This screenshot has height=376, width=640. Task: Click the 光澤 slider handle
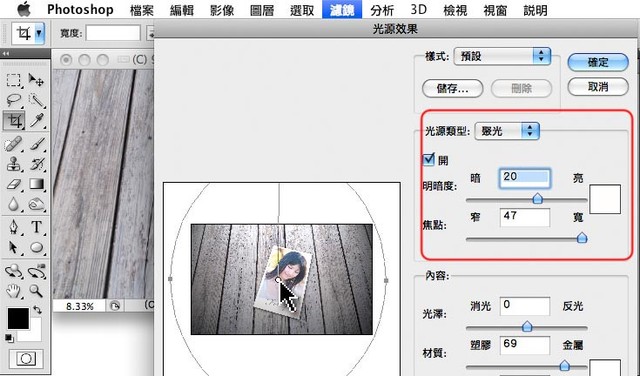(527, 326)
